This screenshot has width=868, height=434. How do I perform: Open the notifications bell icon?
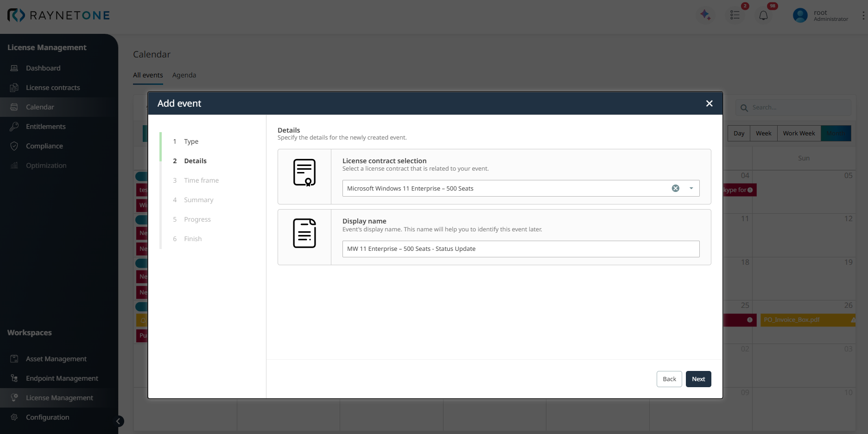pyautogui.click(x=763, y=15)
